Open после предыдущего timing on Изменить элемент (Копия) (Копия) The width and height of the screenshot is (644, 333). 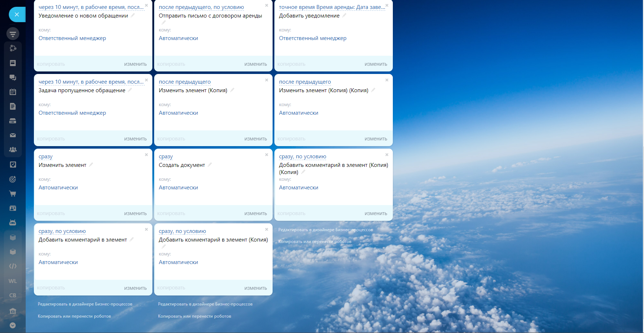click(x=305, y=82)
